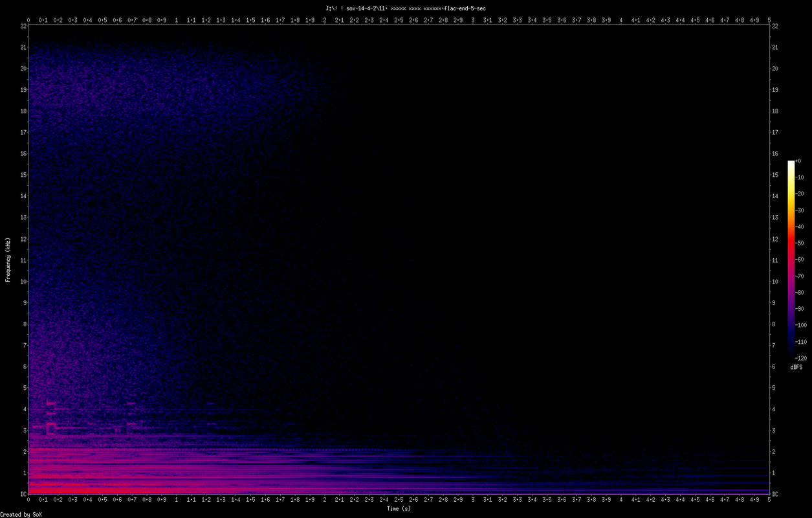Click 'DC' on the left frequency axis

coord(23,494)
